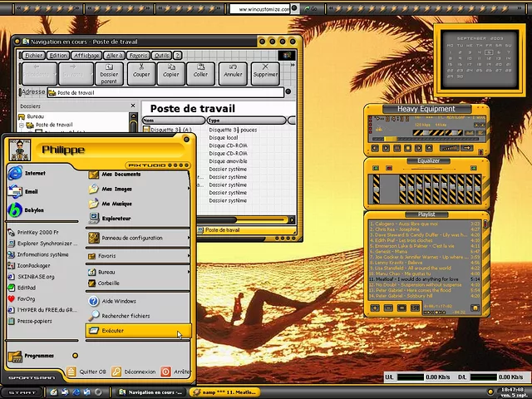Open the Affichage menu
This screenshot has height=399, width=532.
coord(86,56)
